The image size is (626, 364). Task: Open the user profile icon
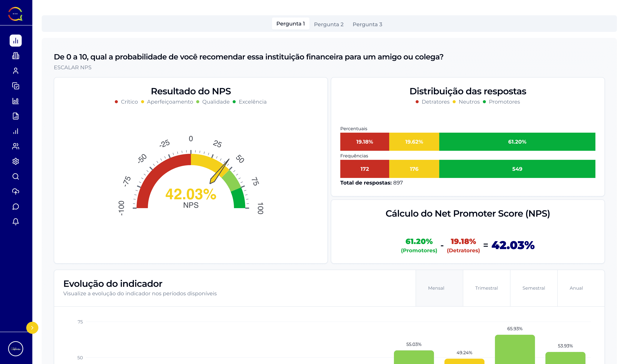[x=16, y=71]
